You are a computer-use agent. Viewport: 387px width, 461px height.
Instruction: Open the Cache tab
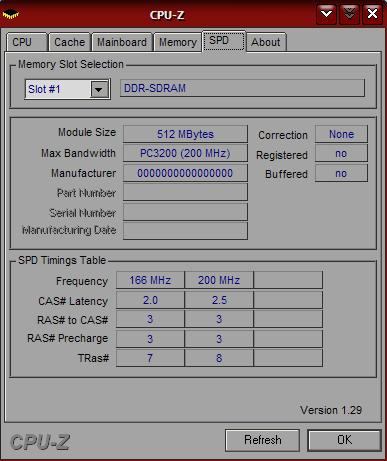tap(70, 42)
